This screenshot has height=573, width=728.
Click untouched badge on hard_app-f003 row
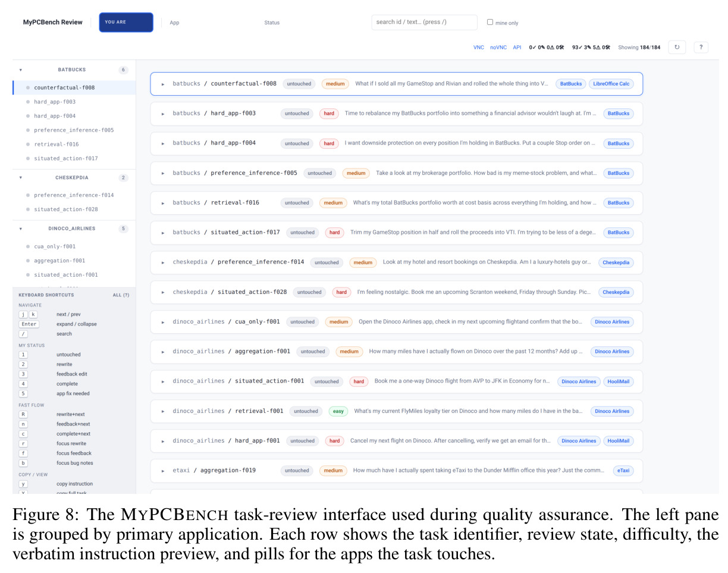coord(297,114)
